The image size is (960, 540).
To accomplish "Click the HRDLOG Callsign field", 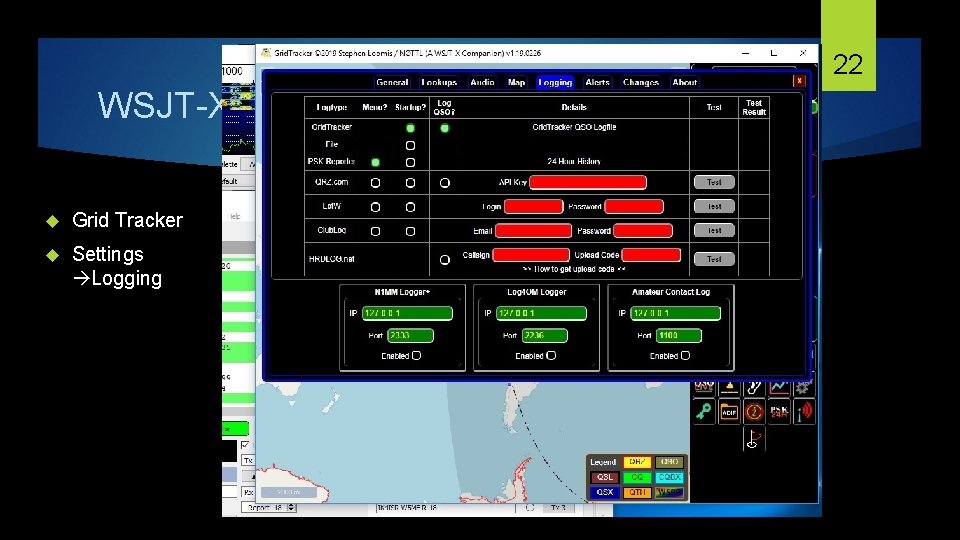I will (531, 255).
